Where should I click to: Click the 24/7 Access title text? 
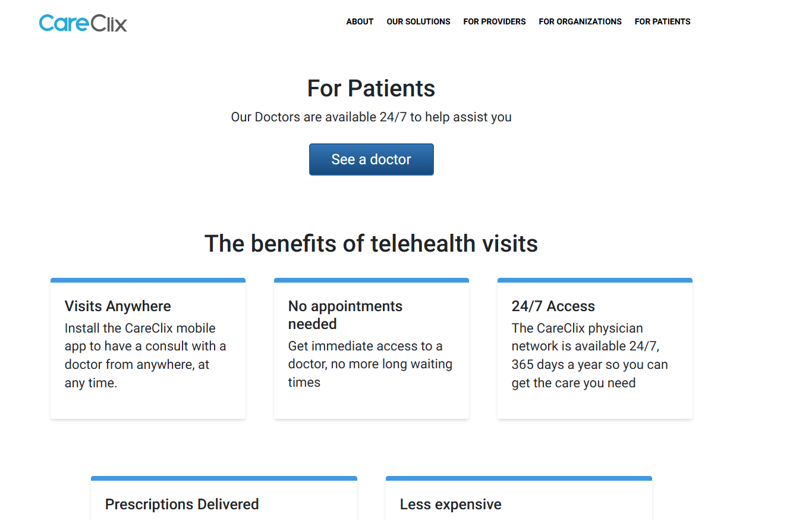point(553,306)
